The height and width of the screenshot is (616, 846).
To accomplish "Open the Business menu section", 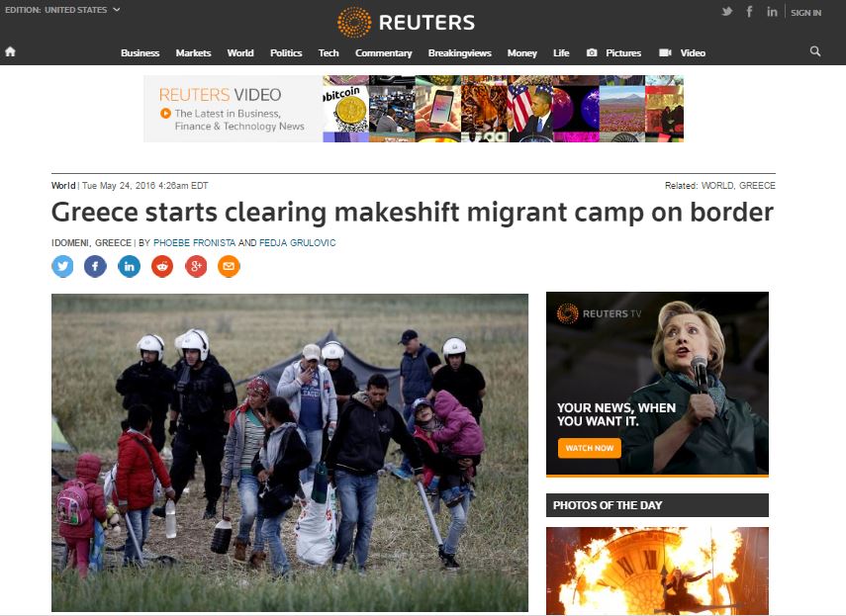I will (x=141, y=52).
